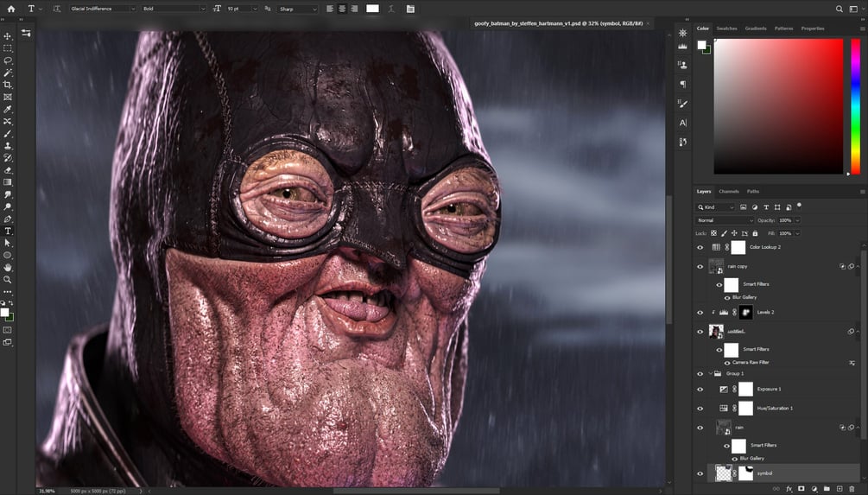Select the Lasso tool
Image resolution: width=868 pixels, height=495 pixels.
8,60
